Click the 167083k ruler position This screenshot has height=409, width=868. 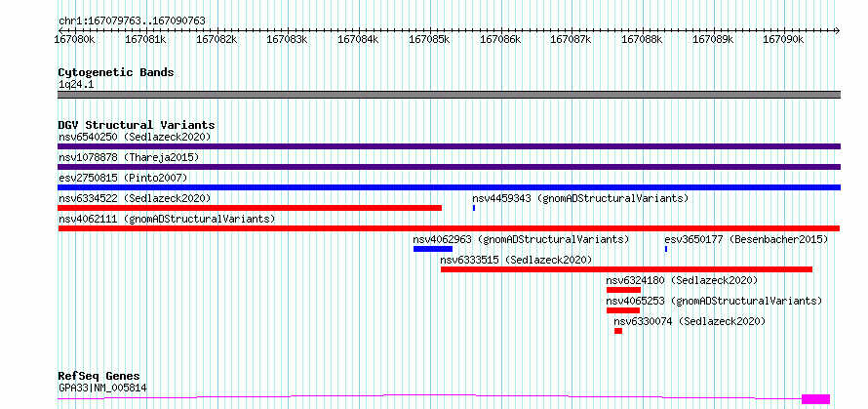288,39
